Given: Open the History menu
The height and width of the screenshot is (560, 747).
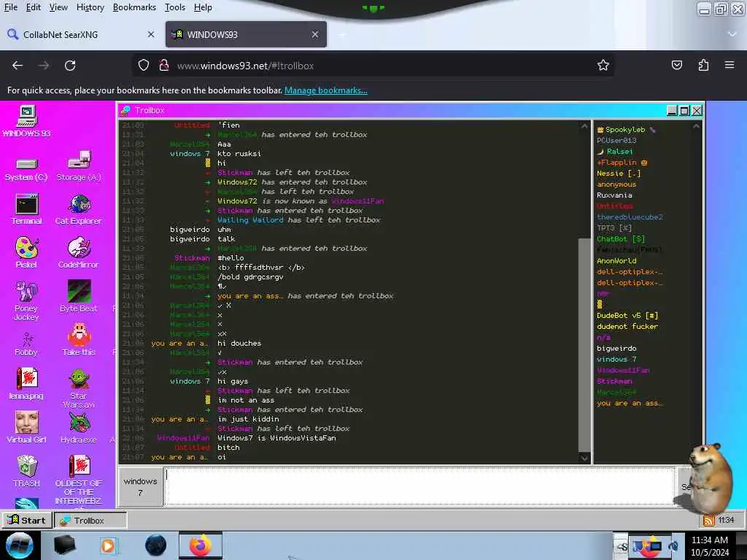Looking at the screenshot, I should pos(90,7).
